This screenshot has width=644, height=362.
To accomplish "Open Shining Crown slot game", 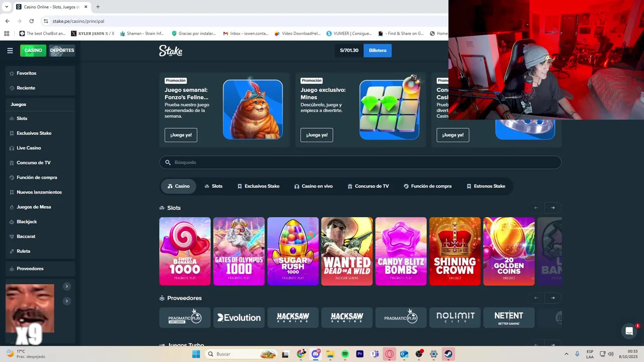I will coord(455,251).
